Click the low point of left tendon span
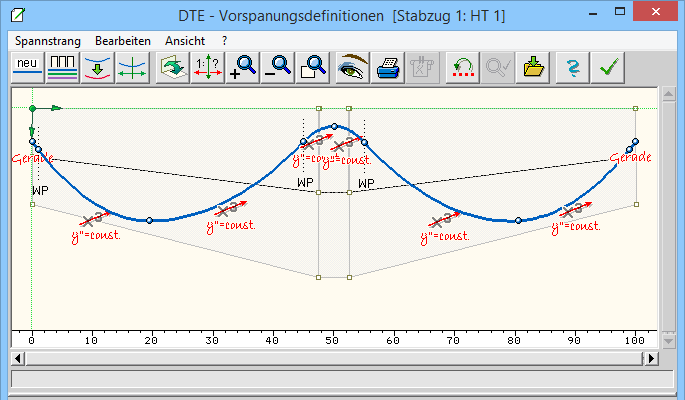 coord(149,220)
